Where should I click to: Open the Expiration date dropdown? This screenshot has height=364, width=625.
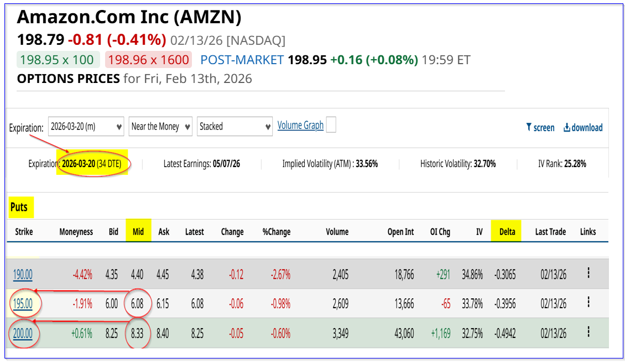point(86,126)
